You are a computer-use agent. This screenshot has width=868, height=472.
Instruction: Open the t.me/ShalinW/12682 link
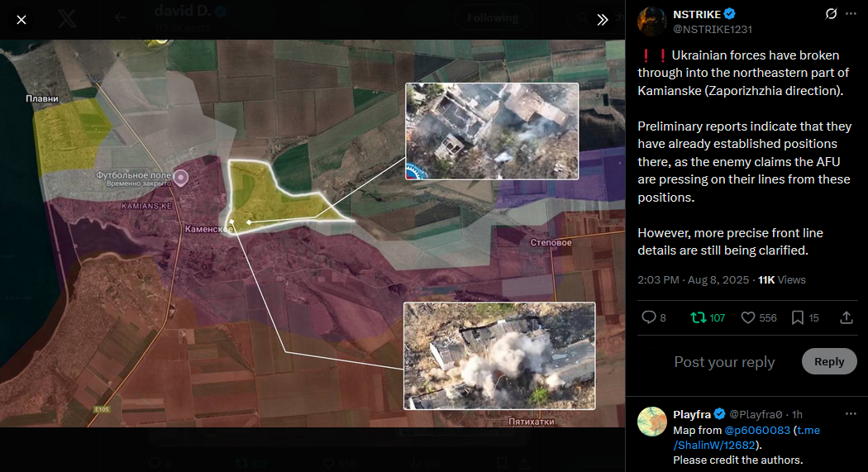tap(746, 437)
